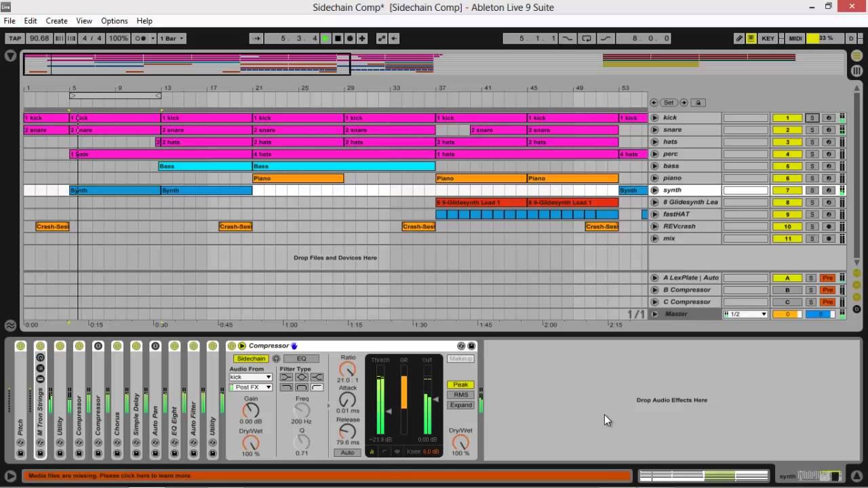
Task: Click the TAP tempo button
Action: (x=15, y=39)
